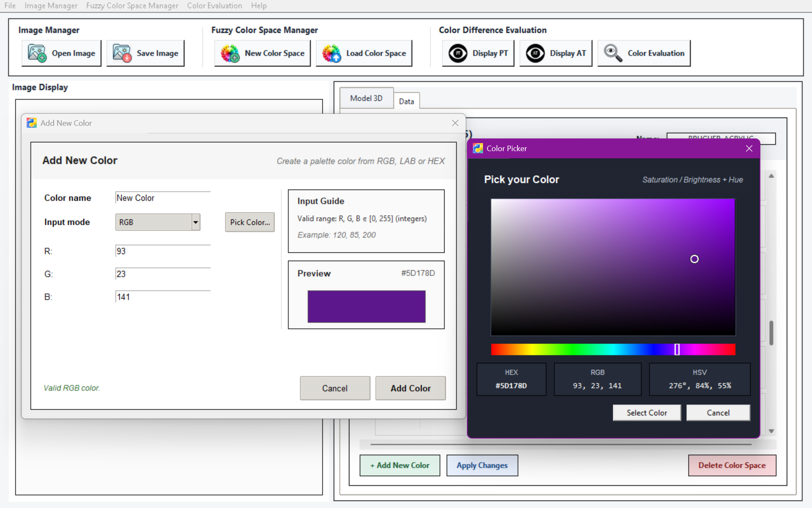Click the HEX #5D178D value box
This screenshot has width=812, height=508.
[x=511, y=379]
